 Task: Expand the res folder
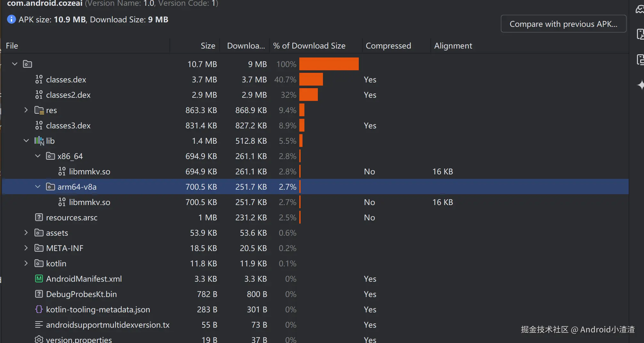(26, 110)
